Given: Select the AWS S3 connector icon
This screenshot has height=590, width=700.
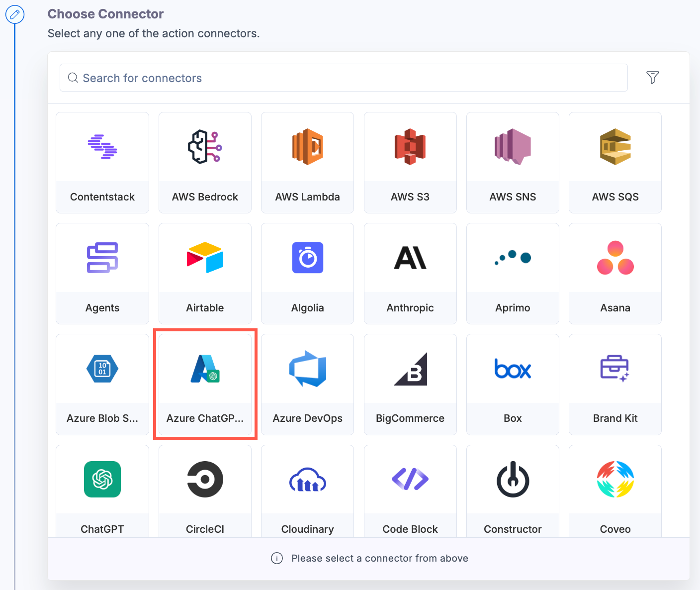Looking at the screenshot, I should click(410, 147).
